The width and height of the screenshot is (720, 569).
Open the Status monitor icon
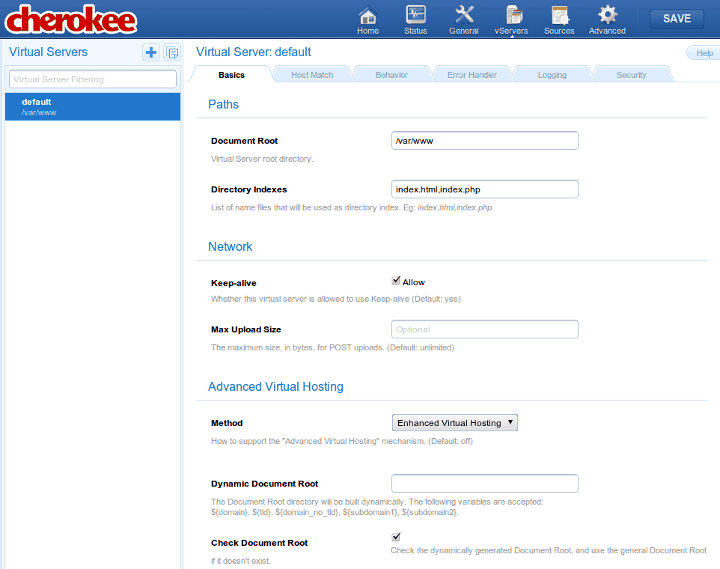point(415,16)
